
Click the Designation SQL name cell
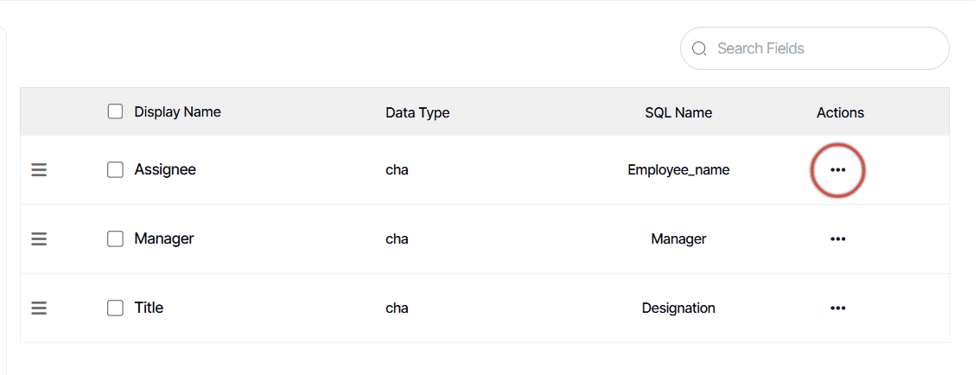tap(678, 308)
